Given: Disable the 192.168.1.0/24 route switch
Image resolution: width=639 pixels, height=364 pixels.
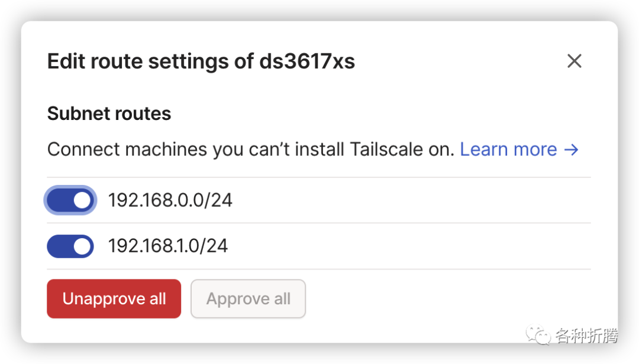Looking at the screenshot, I should coord(70,246).
